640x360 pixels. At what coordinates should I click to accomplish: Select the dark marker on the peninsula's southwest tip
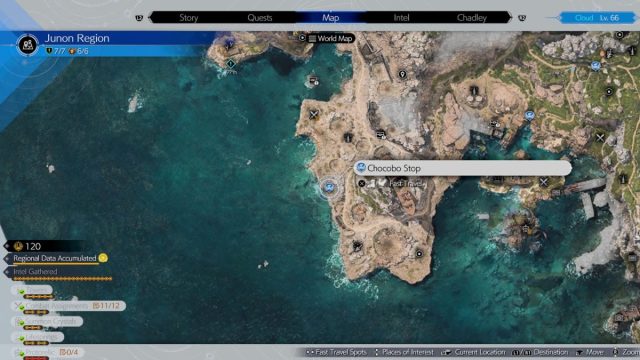[357, 246]
